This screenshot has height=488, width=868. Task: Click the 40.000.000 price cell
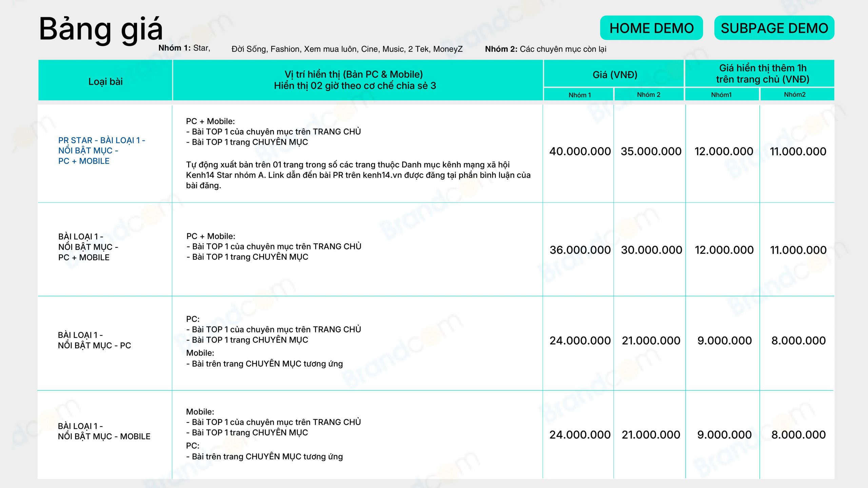(x=580, y=151)
